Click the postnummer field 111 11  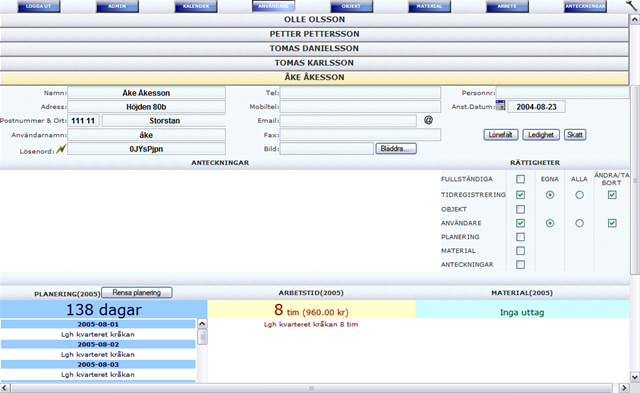click(83, 121)
